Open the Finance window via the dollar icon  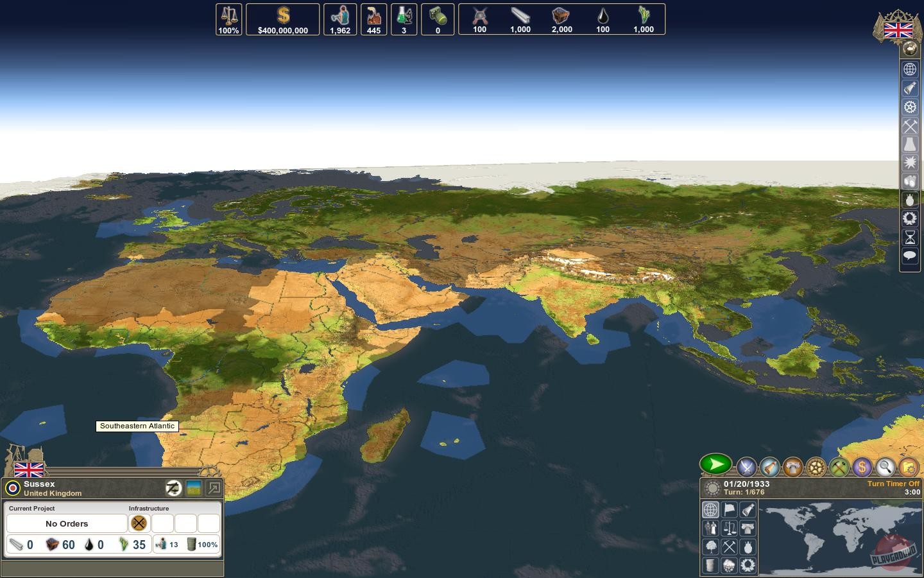click(862, 468)
